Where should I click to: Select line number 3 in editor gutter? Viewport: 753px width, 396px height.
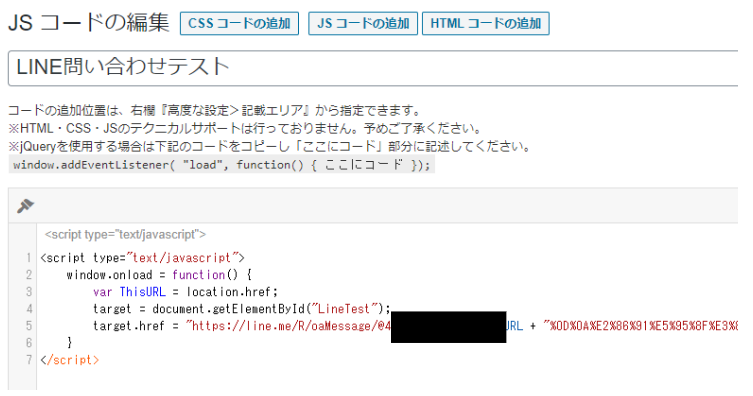[x=29, y=292]
